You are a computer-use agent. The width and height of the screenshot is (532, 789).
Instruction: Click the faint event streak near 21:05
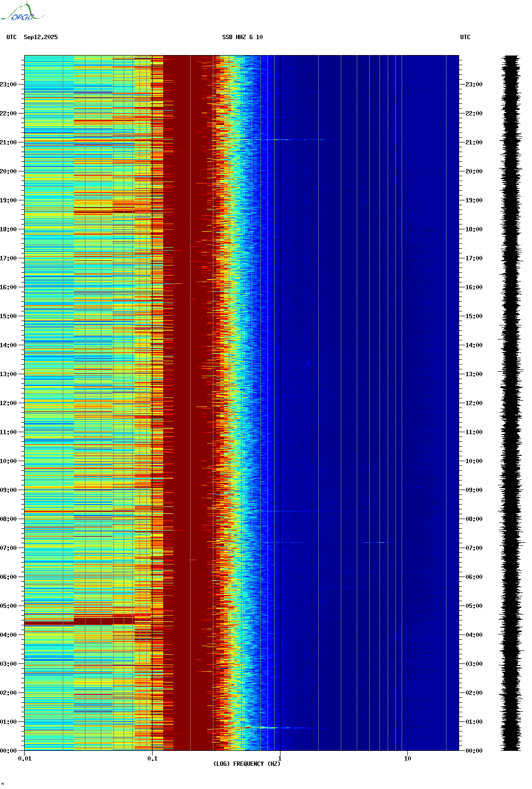294,140
